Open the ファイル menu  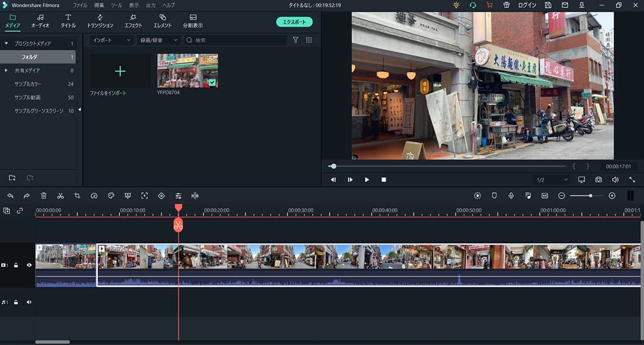tap(80, 5)
